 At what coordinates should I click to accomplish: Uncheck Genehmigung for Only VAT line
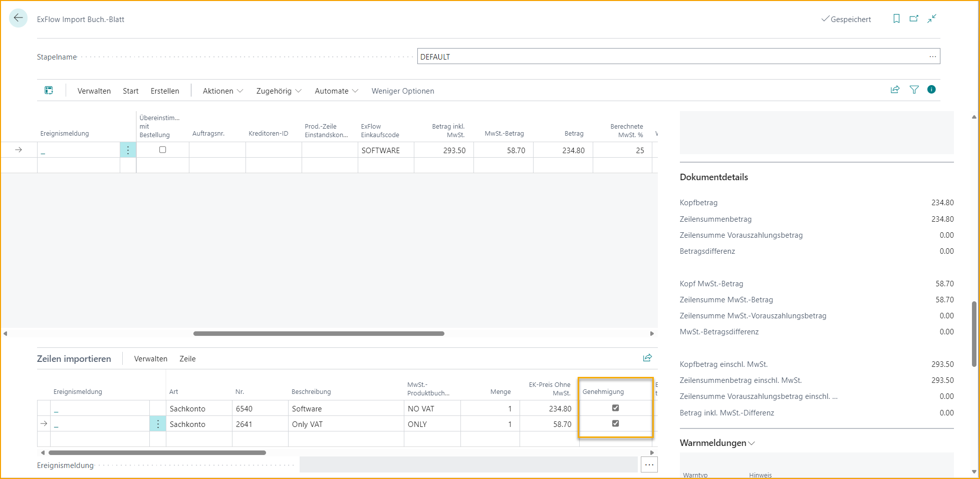(x=615, y=423)
